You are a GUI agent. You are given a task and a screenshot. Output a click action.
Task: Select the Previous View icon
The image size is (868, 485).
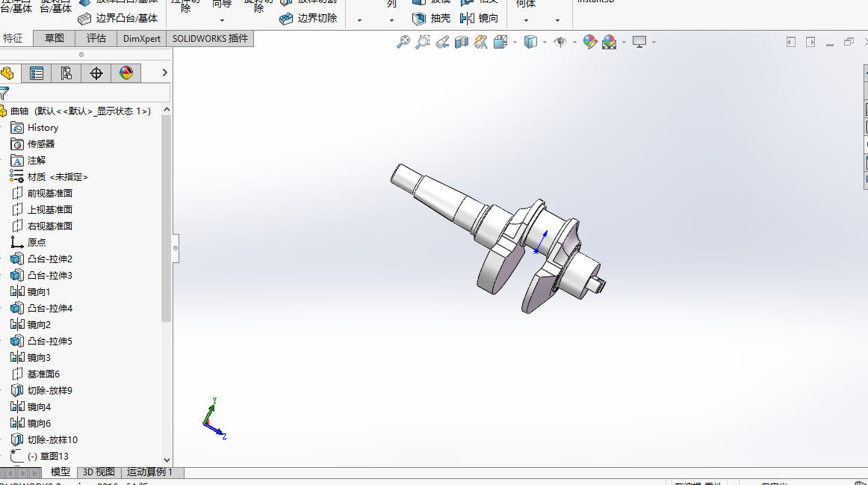point(442,42)
